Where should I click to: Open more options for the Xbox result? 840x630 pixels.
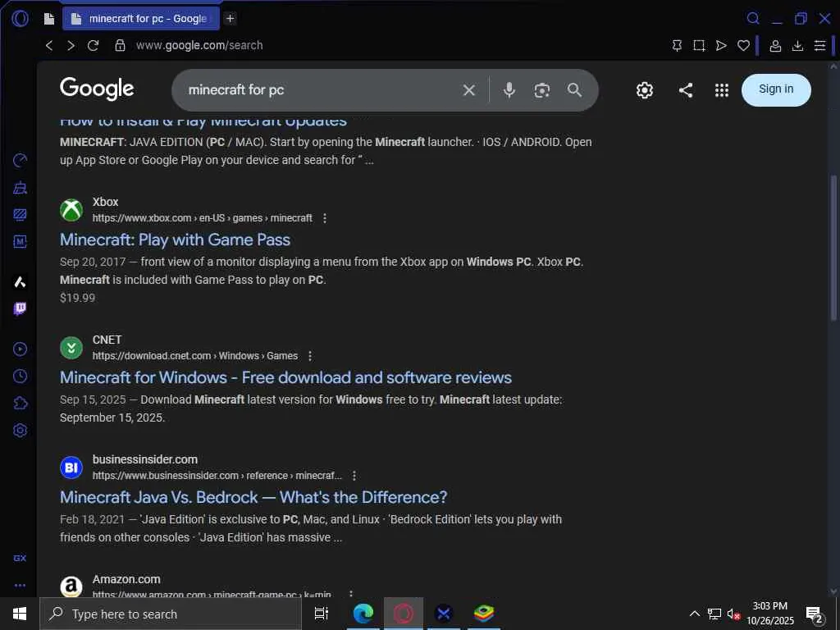325,218
